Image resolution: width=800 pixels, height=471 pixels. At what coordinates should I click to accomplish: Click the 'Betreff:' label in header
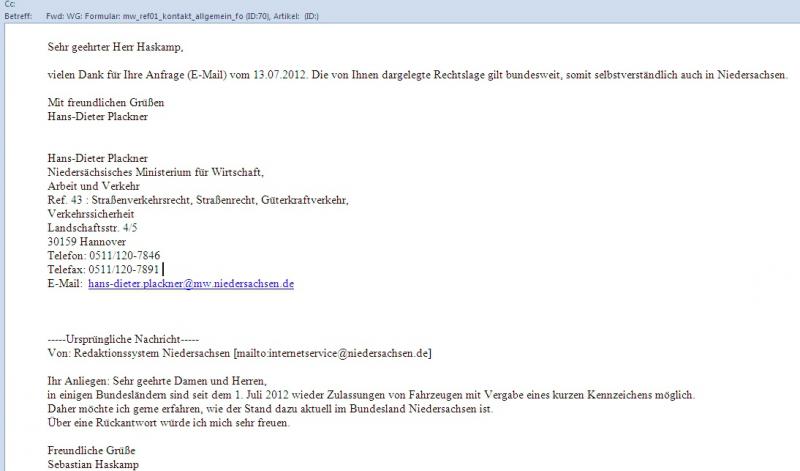click(x=18, y=16)
